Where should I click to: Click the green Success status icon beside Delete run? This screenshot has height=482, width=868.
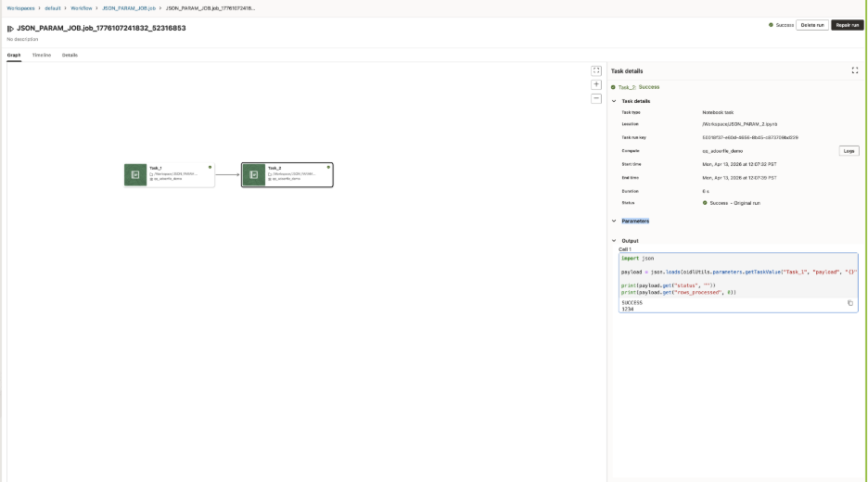[x=771, y=25]
